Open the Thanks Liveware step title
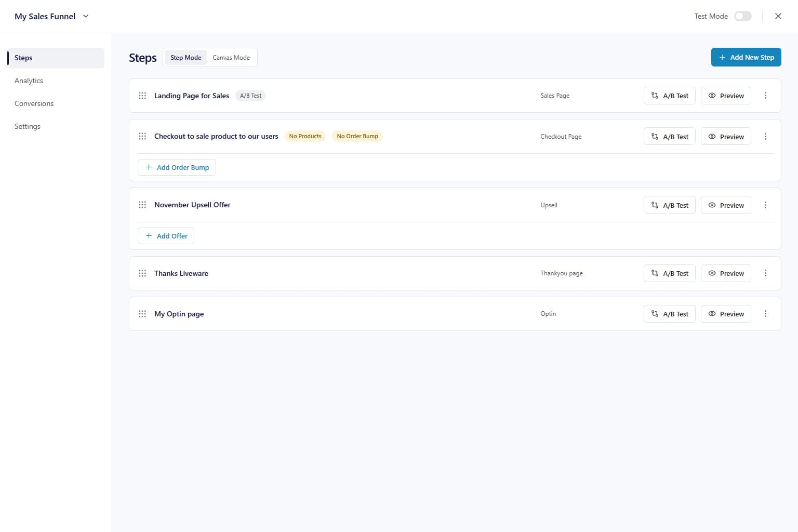Image resolution: width=798 pixels, height=532 pixels. click(x=181, y=273)
